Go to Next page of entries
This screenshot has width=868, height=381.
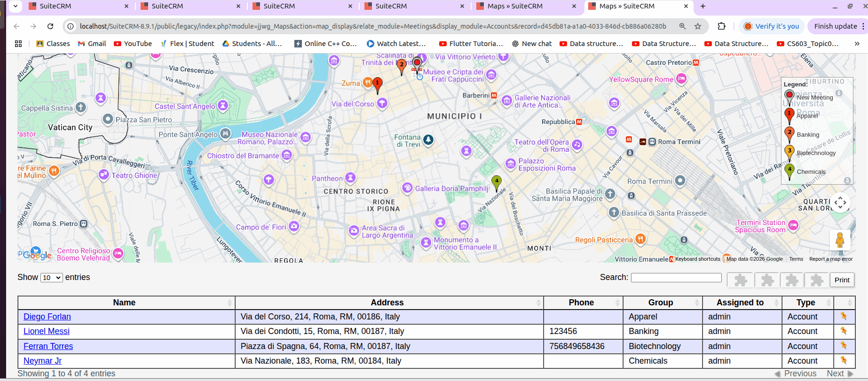[x=835, y=373]
